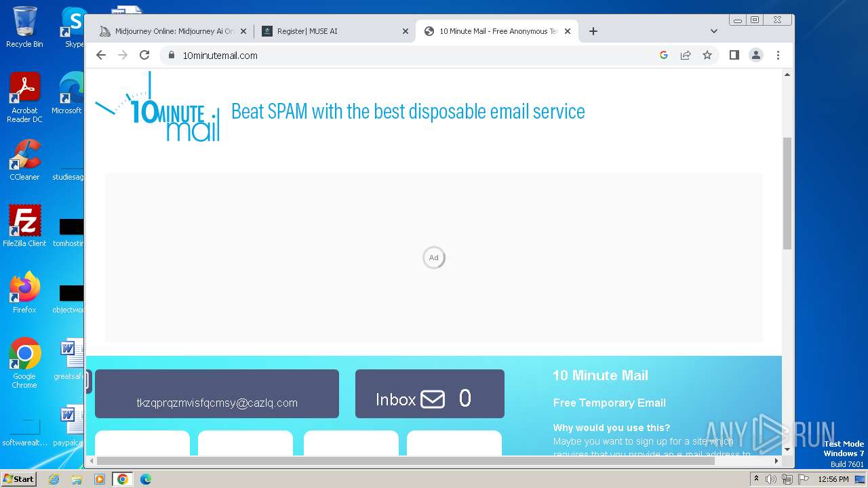The image size is (868, 488).
Task: Launch Firefox from the desktop
Action: (x=24, y=293)
